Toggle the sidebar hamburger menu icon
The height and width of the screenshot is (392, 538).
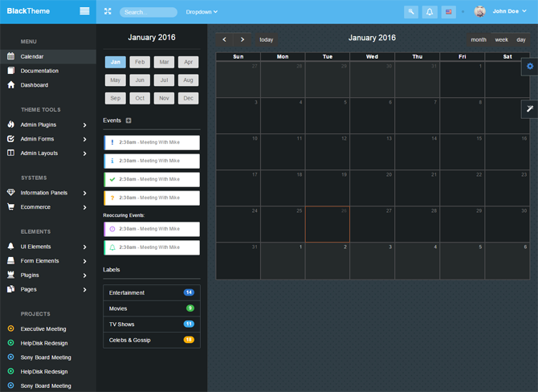84,11
